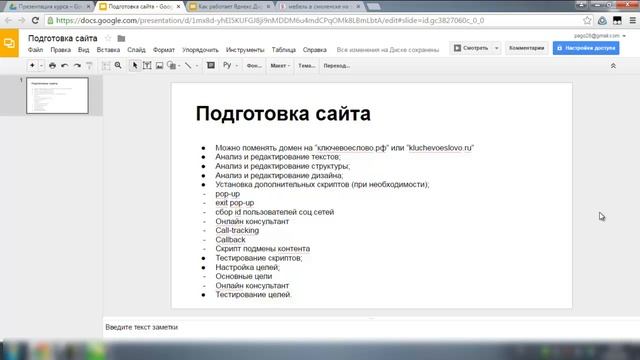Click the speaker notes field Введите текст заметки
Image resolution: width=640 pixels, height=360 pixels.
point(371,327)
